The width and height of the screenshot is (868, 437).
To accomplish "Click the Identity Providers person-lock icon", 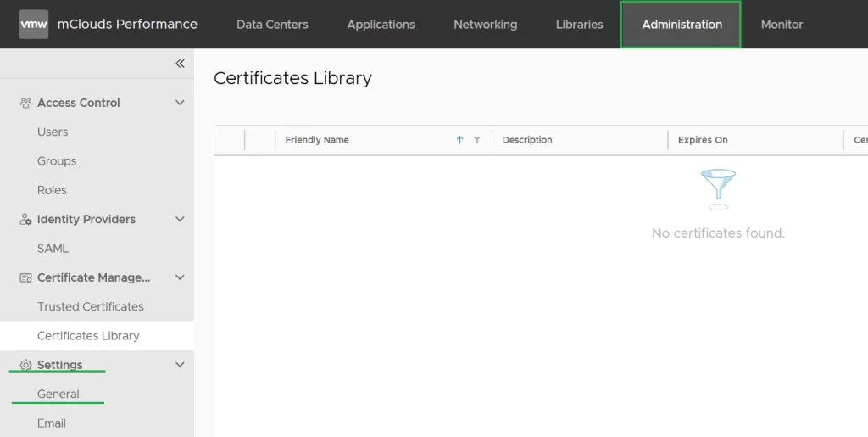I will pos(25,219).
